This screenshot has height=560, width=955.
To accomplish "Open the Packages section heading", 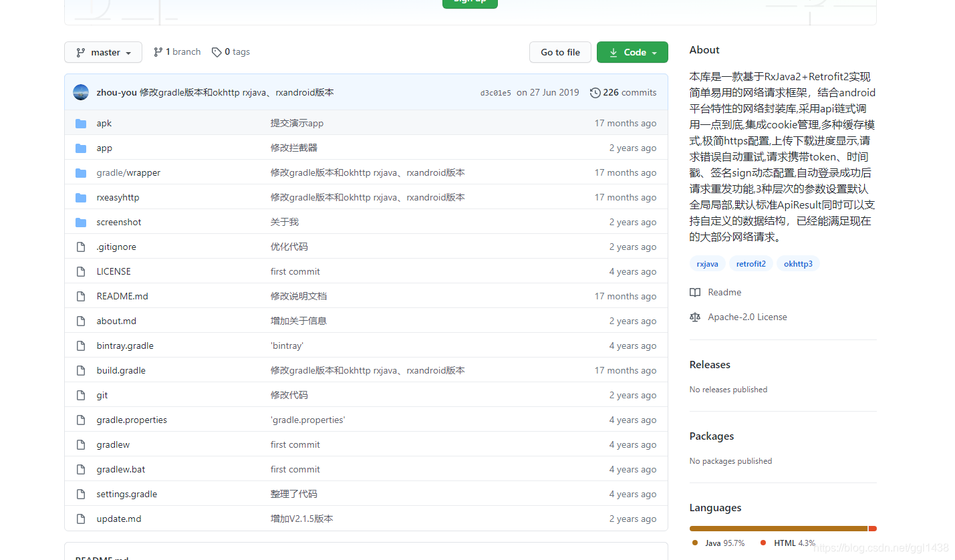I will pyautogui.click(x=712, y=436).
